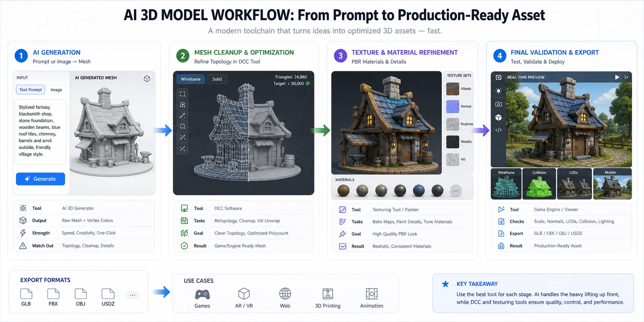
Task: Click the 'Triangles: 24,860' readout
Action: click(291, 77)
